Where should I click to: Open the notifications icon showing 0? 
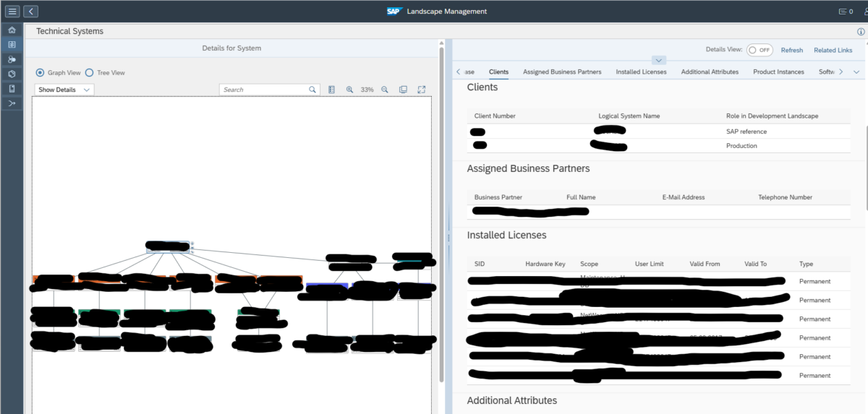click(845, 12)
